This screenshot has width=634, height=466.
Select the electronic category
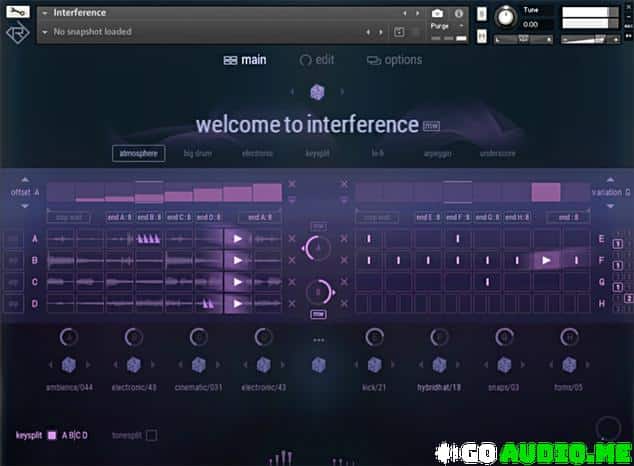(x=257, y=154)
